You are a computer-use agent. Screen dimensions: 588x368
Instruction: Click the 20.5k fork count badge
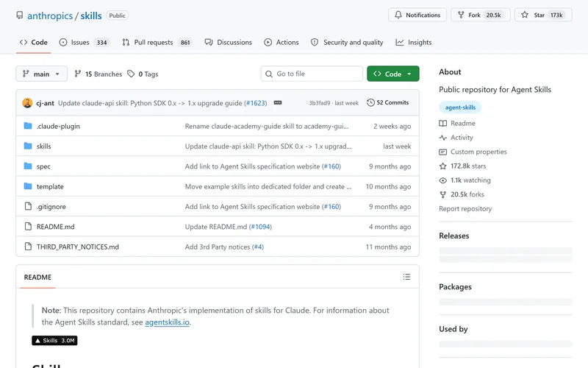493,15
